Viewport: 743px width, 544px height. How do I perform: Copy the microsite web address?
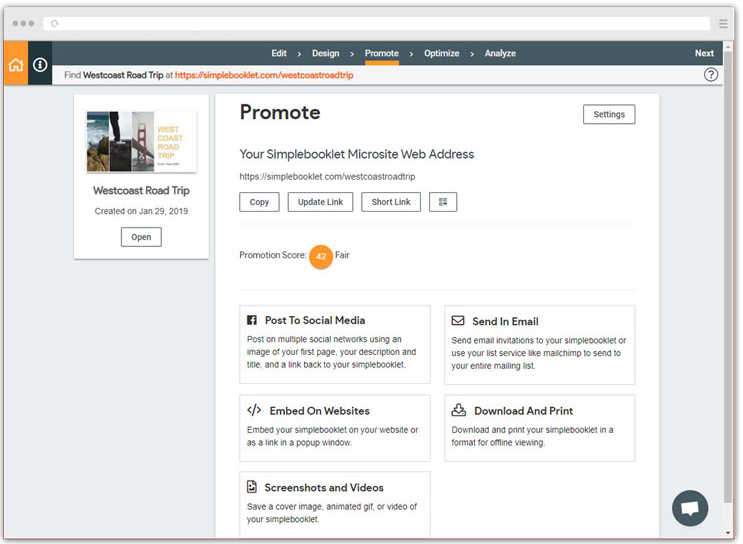pos(259,202)
